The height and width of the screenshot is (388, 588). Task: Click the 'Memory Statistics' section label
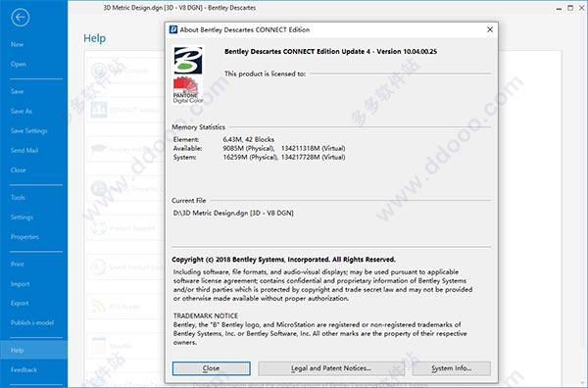[198, 127]
